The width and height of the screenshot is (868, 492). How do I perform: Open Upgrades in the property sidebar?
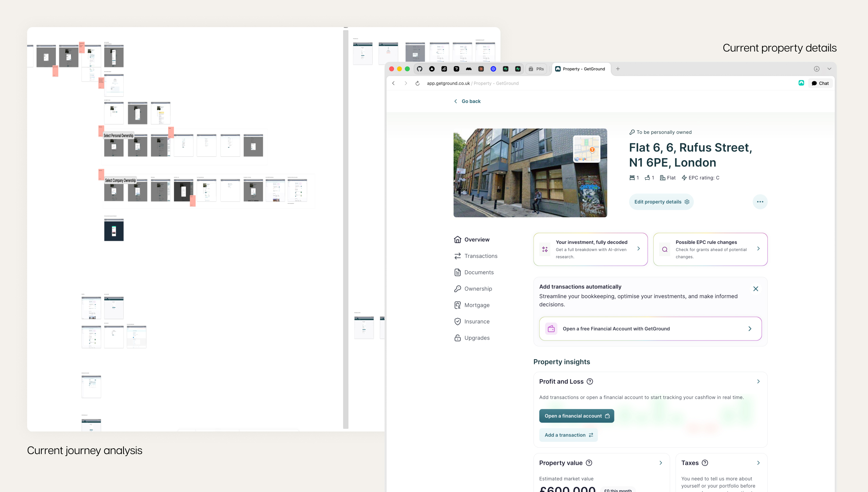point(472,338)
